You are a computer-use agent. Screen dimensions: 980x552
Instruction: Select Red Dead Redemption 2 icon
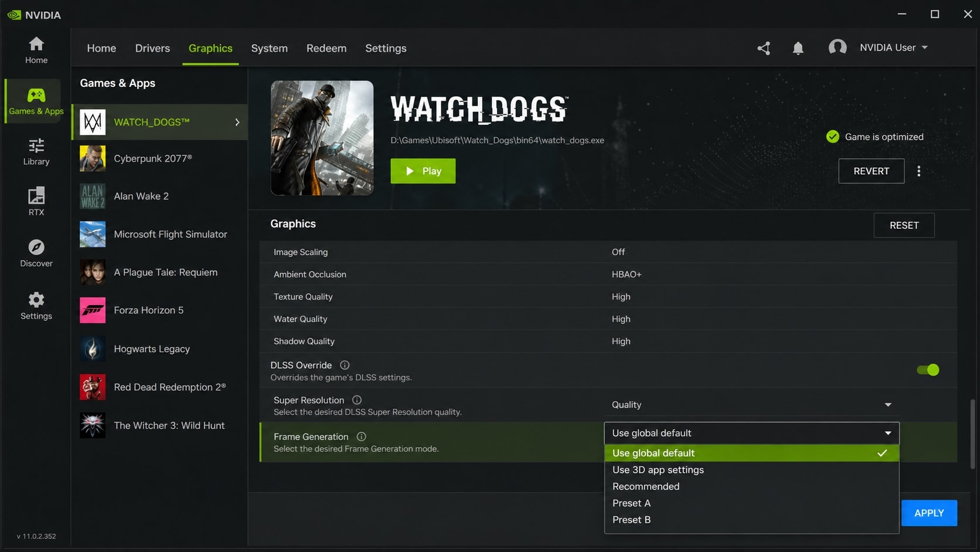(93, 387)
